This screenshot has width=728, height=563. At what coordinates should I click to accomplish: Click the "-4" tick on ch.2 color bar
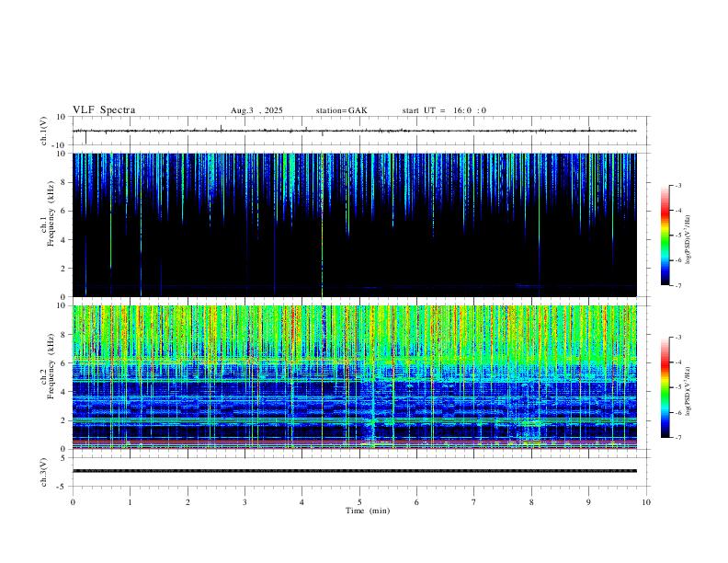point(677,362)
